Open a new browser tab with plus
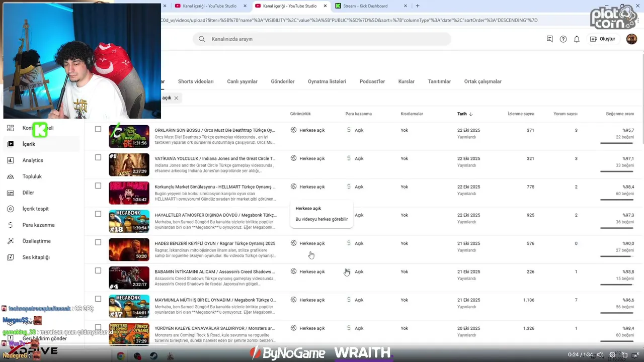644x362 pixels. [417, 6]
